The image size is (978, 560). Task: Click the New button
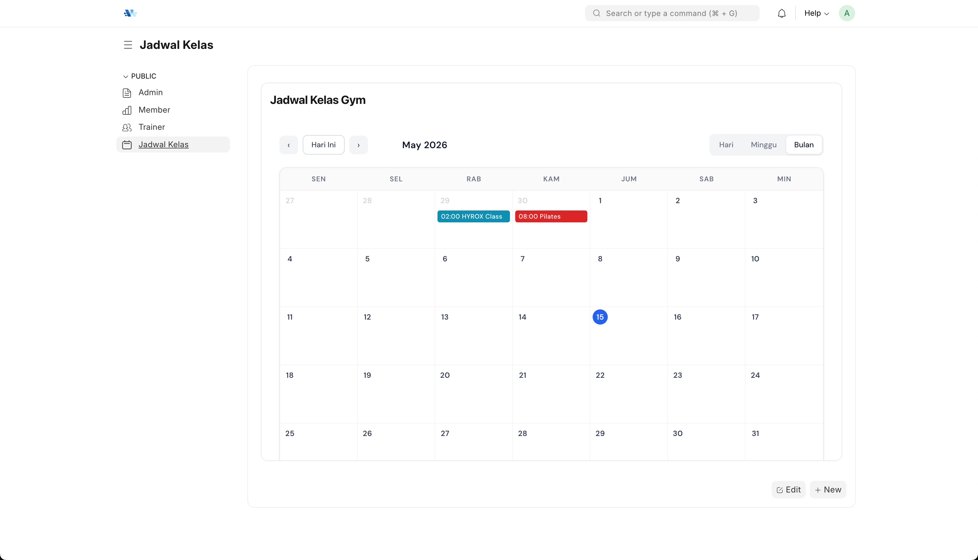tap(828, 490)
